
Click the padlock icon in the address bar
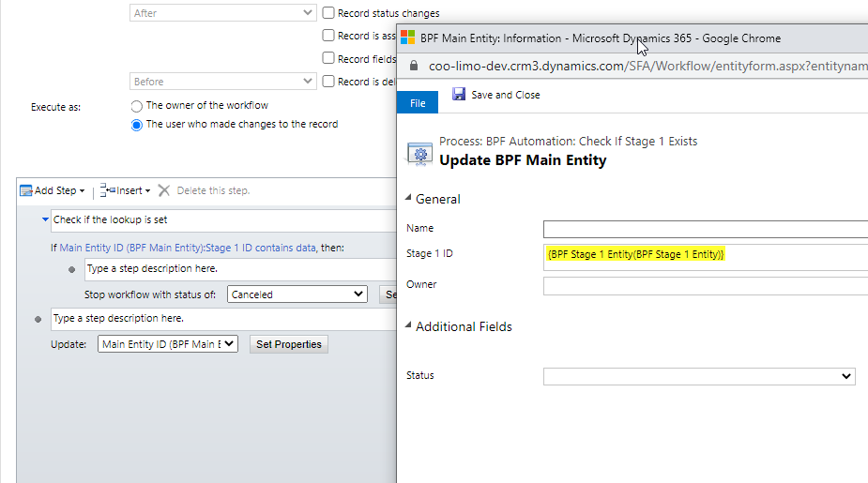point(413,66)
